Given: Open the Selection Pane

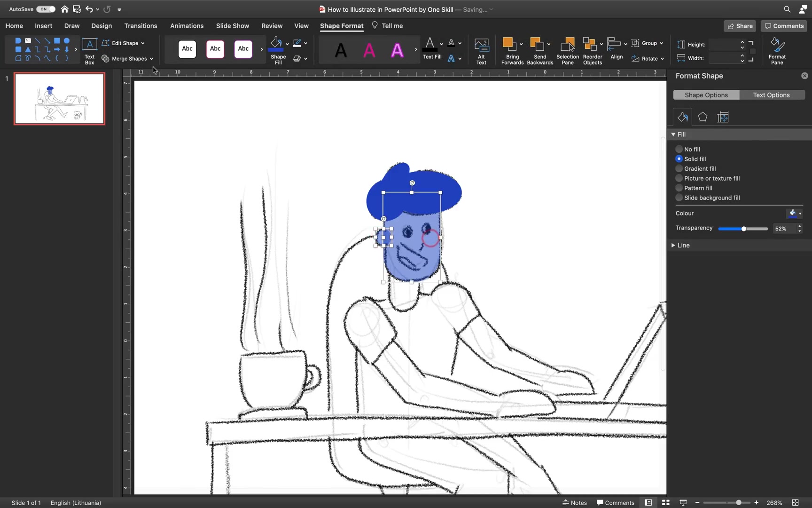Looking at the screenshot, I should tap(567, 49).
